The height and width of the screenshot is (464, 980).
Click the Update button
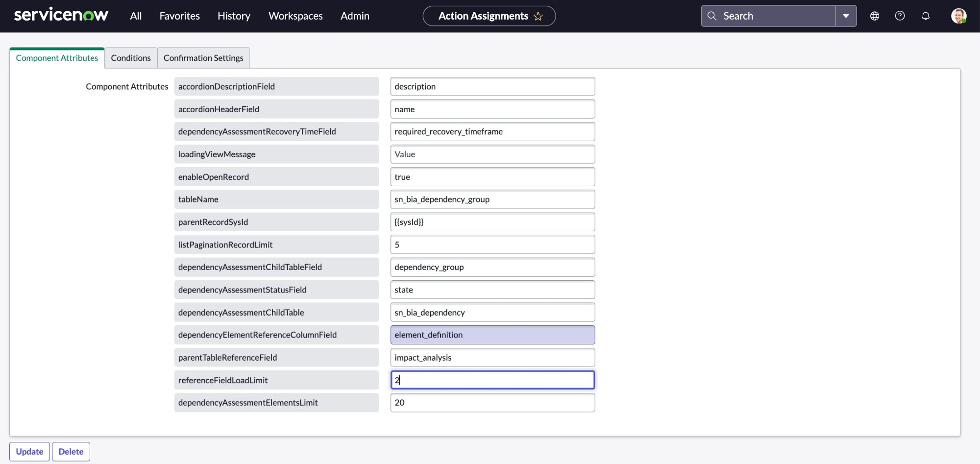29,451
